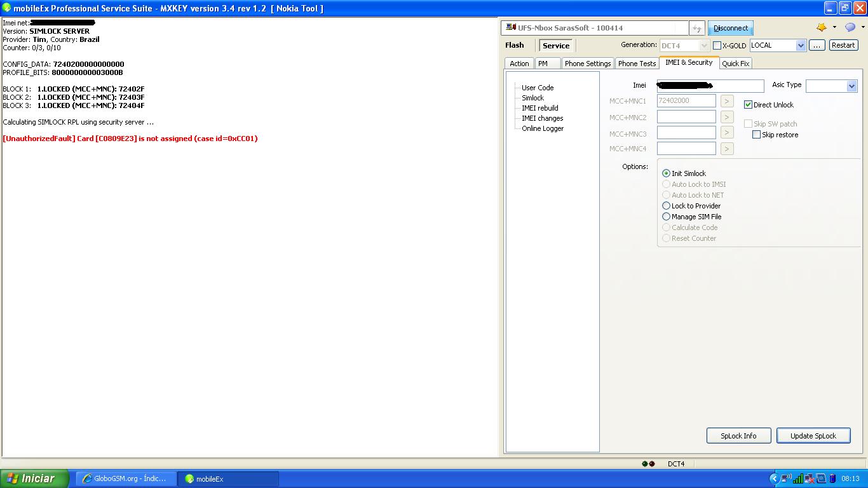Select the Init Simlock radio option

click(666, 173)
